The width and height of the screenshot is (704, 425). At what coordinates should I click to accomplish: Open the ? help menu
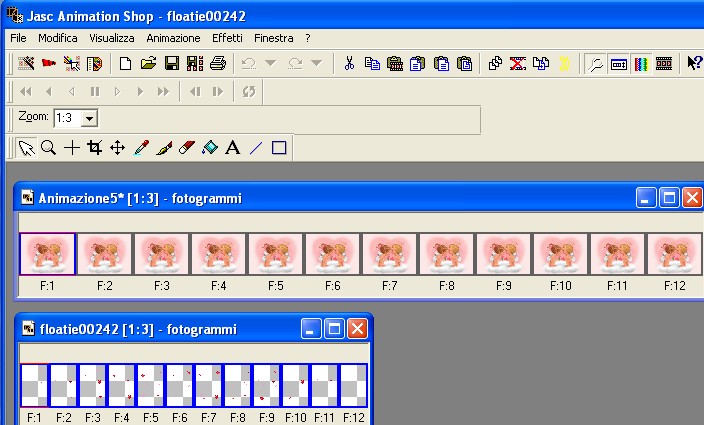pyautogui.click(x=308, y=38)
